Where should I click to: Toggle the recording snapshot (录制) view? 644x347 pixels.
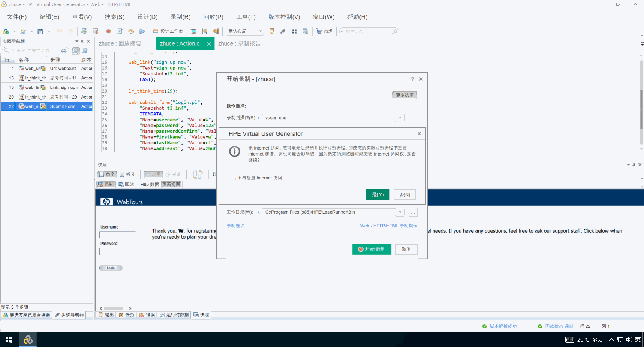point(106,184)
